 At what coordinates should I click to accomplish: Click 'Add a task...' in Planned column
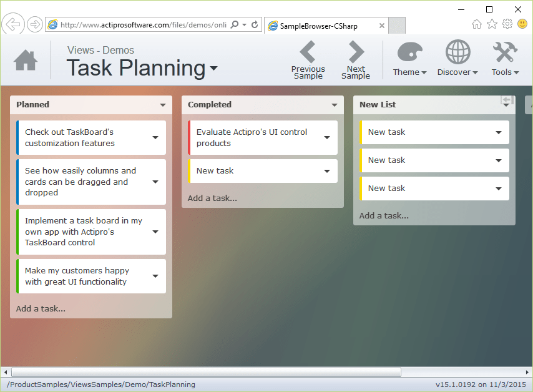point(41,308)
